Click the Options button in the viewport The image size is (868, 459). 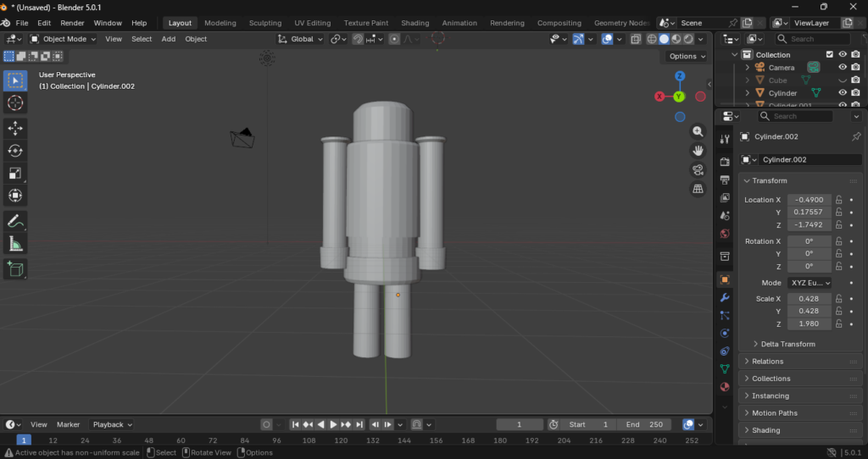[x=687, y=56]
